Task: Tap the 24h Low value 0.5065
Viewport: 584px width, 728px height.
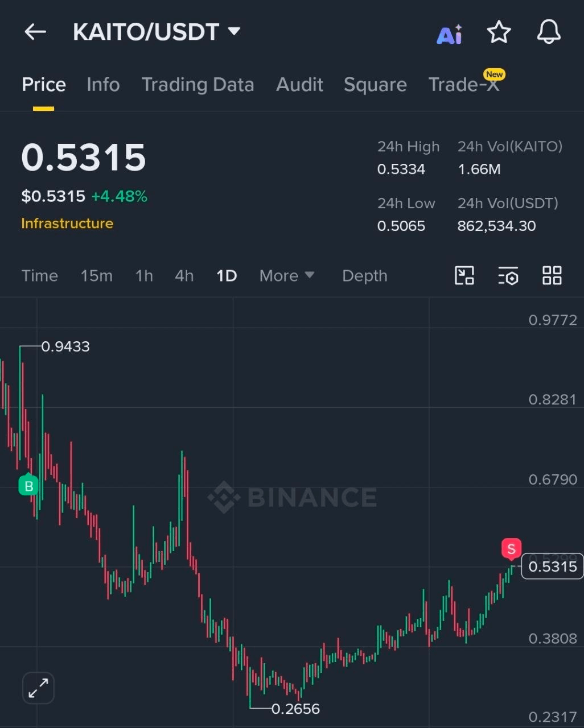Action: click(401, 226)
